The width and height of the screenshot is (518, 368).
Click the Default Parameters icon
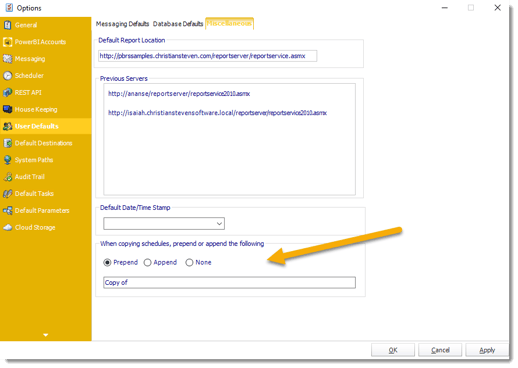click(x=7, y=211)
